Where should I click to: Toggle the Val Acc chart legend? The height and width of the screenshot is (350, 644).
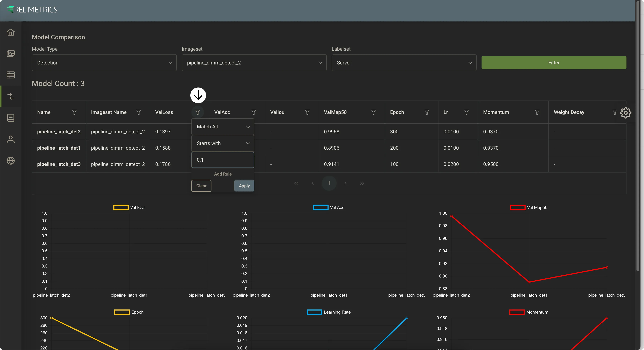click(x=329, y=207)
